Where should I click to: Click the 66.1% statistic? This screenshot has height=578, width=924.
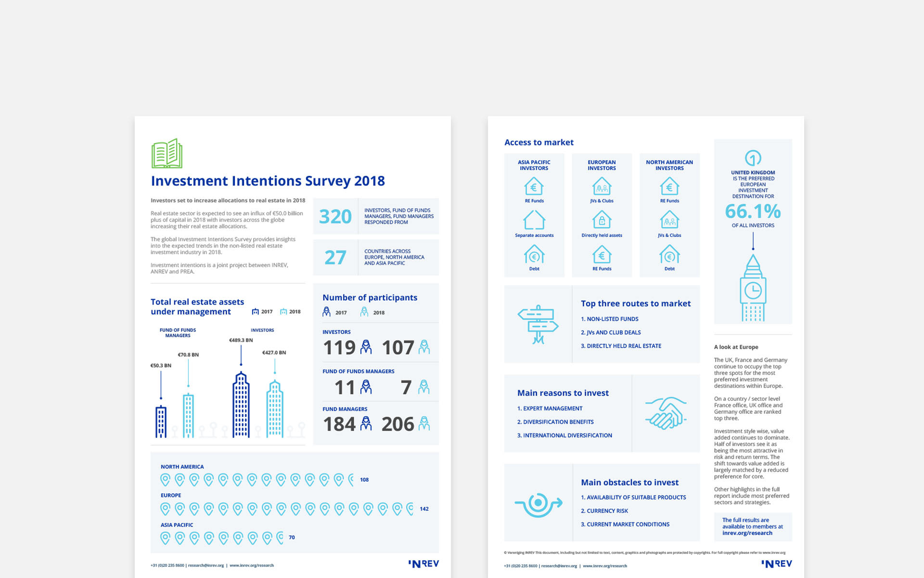pyautogui.click(x=753, y=211)
